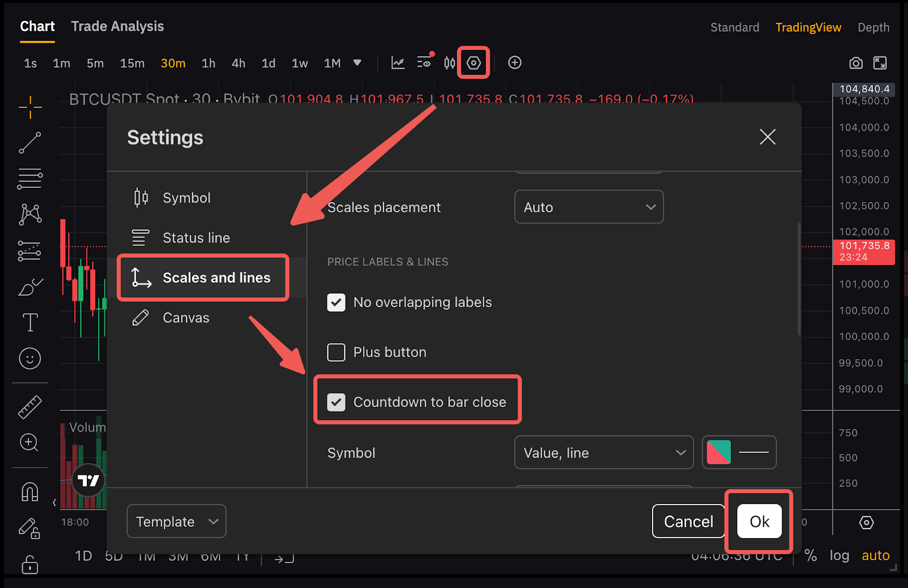Switch to the Trade Analysis tab
The image size is (908, 588).
pyautogui.click(x=117, y=27)
